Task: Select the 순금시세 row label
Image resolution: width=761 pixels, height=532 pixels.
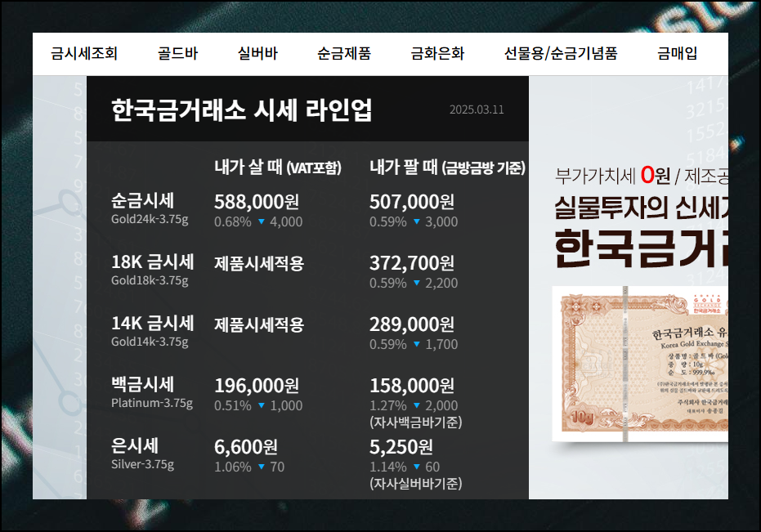Action: point(143,200)
